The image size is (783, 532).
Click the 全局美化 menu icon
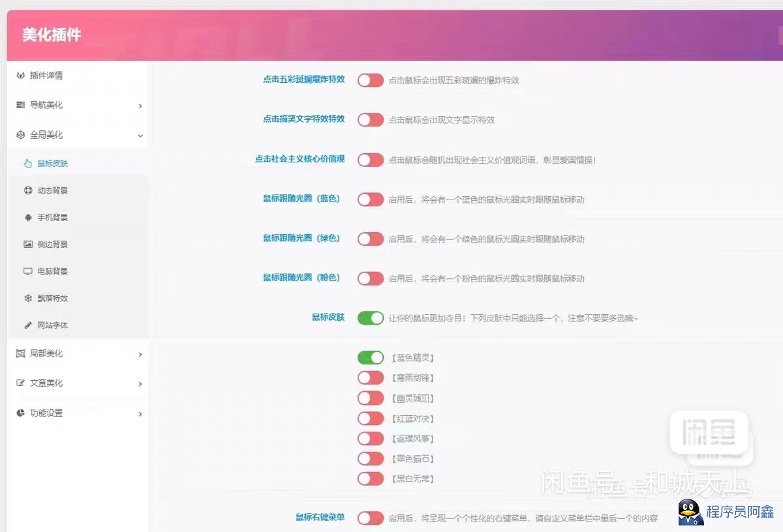click(21, 135)
